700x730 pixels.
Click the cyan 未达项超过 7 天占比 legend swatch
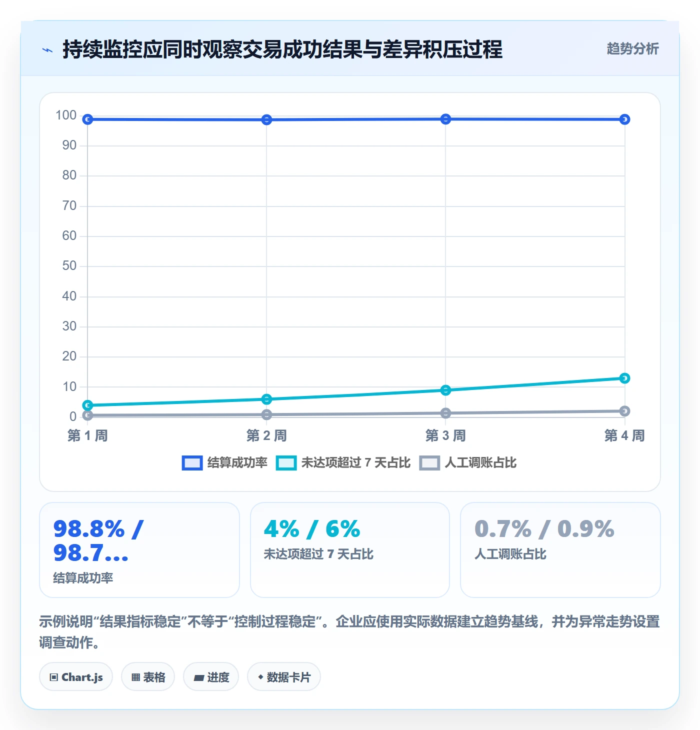(286, 463)
